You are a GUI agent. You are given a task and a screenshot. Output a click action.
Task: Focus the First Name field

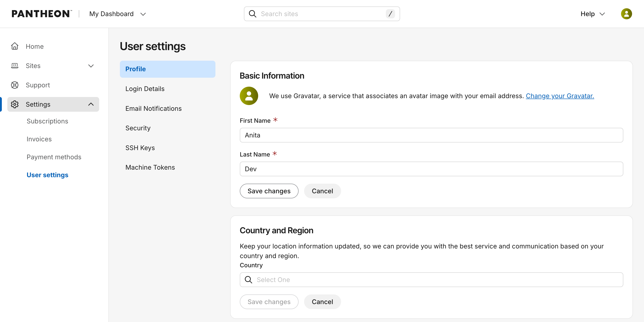[431, 135]
